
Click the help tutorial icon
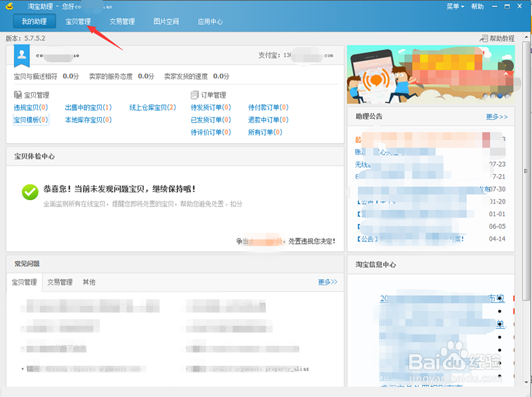tap(483, 39)
